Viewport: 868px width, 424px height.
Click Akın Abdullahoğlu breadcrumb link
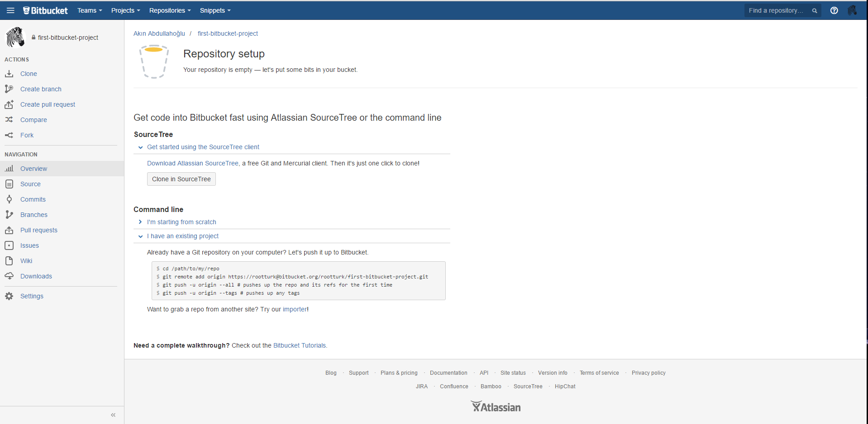[159, 33]
